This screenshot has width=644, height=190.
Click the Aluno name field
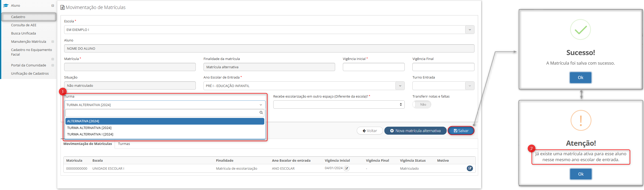tap(269, 48)
